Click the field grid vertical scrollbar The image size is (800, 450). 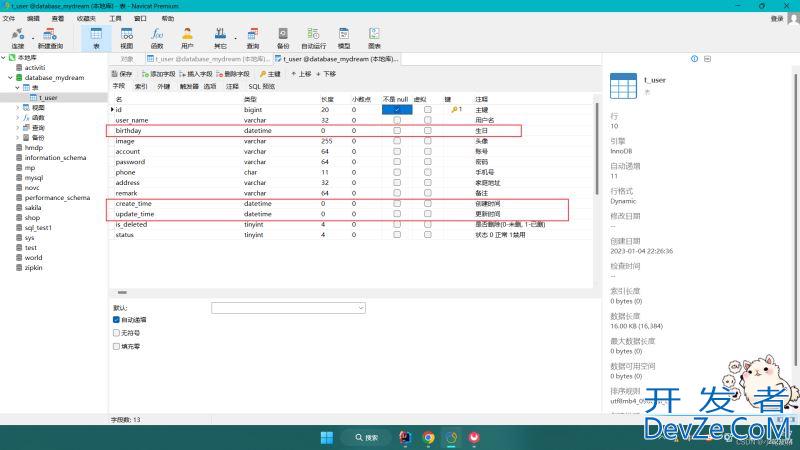[x=596, y=148]
